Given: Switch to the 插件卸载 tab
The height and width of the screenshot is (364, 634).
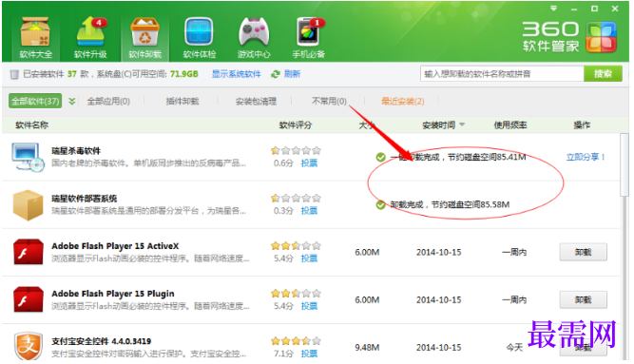Looking at the screenshot, I should [x=183, y=101].
